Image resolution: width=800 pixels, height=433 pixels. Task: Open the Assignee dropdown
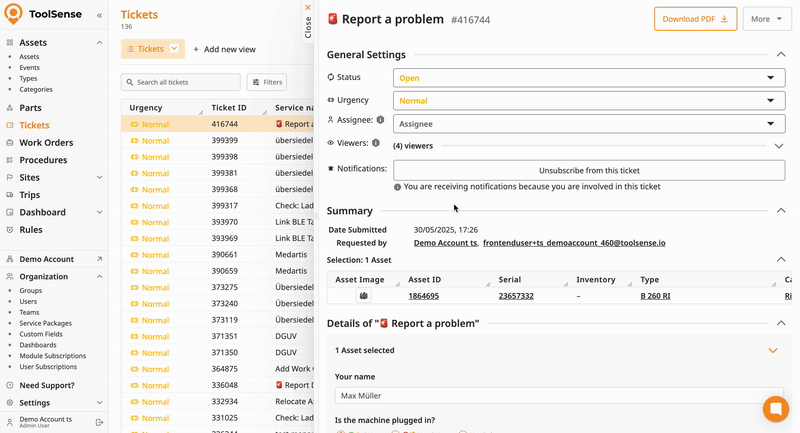(x=589, y=124)
